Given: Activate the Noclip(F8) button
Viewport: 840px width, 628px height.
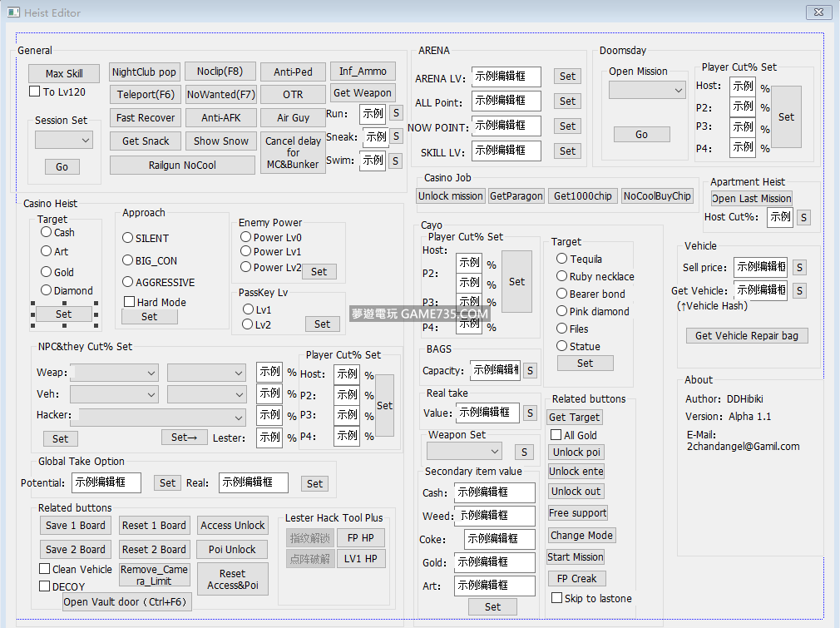Looking at the screenshot, I should 220,72.
